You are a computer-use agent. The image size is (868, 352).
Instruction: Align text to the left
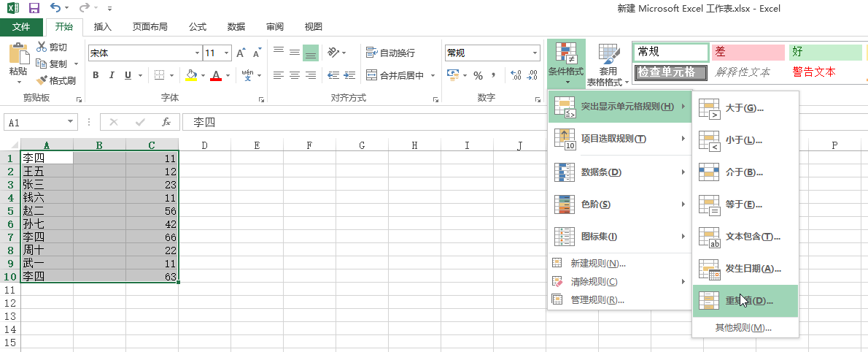tap(279, 74)
